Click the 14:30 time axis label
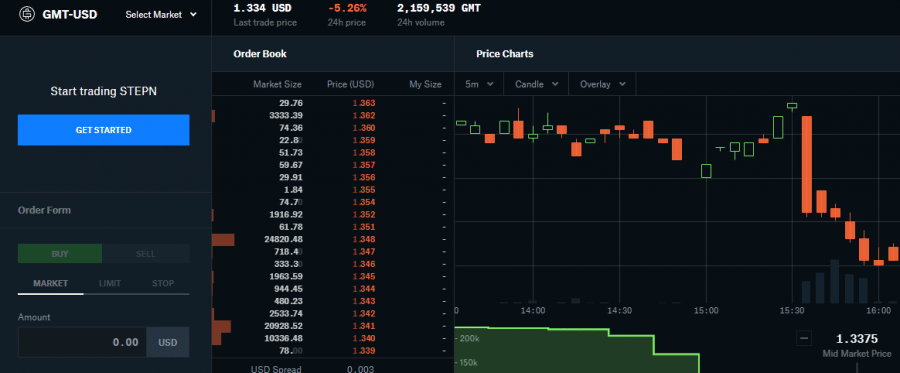This screenshot has height=373, width=900. 619,310
